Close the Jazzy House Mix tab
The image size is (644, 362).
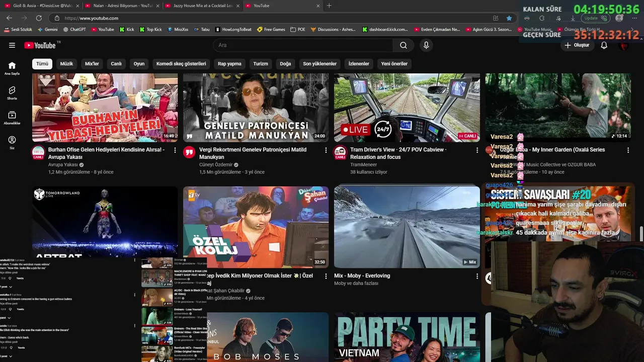[237, 6]
